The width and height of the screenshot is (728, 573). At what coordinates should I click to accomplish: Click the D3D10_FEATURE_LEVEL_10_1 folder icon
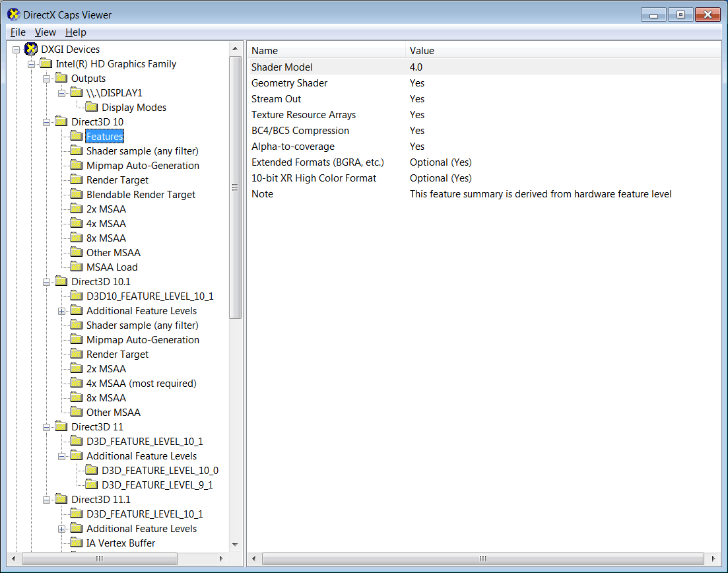[76, 296]
